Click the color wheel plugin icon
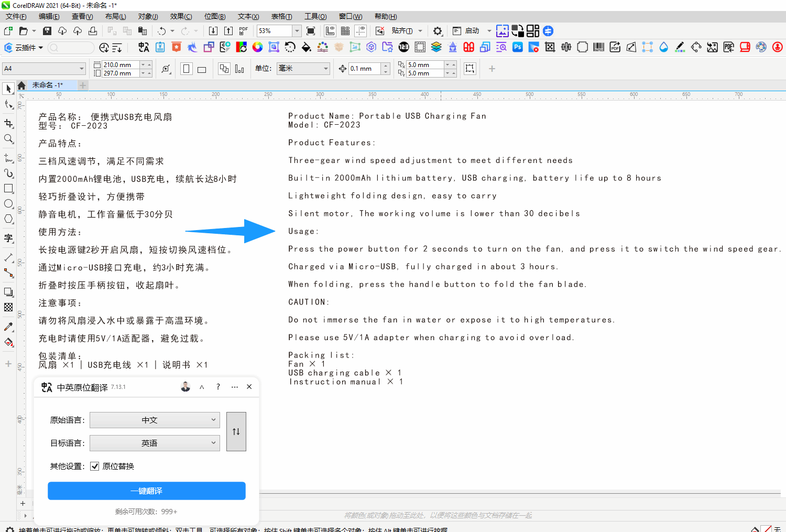The width and height of the screenshot is (786, 532). (257, 47)
